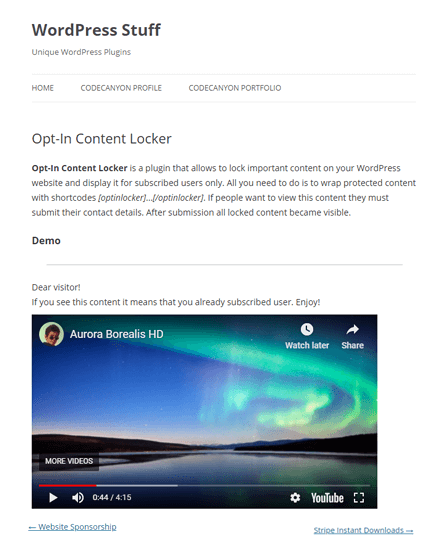Open YouTube player settings gear
Viewport: 448px width, 560px height.
(295, 498)
